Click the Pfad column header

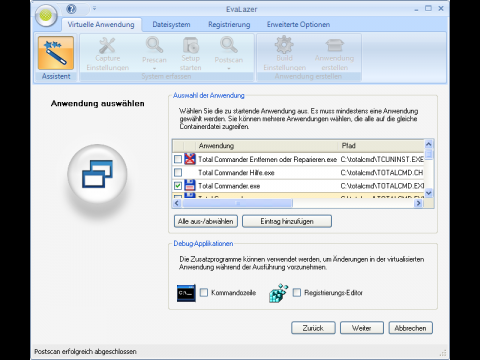point(381,146)
